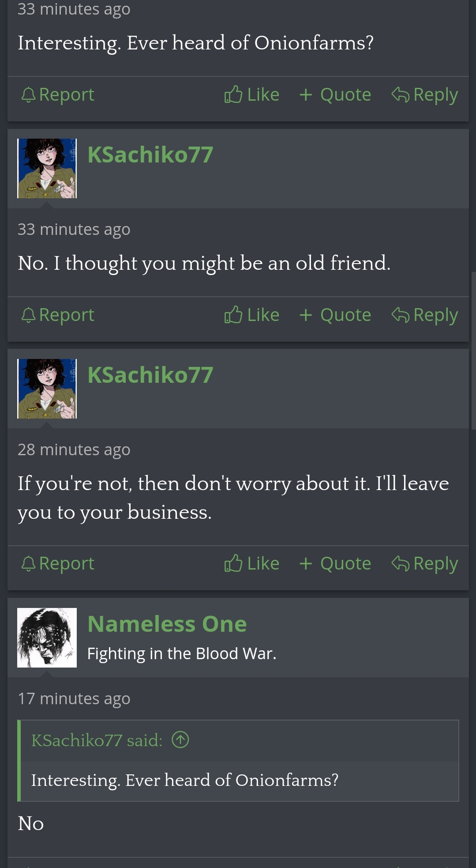Open KSachiko77 username on 'old friend' post
476x868 pixels.
(150, 155)
